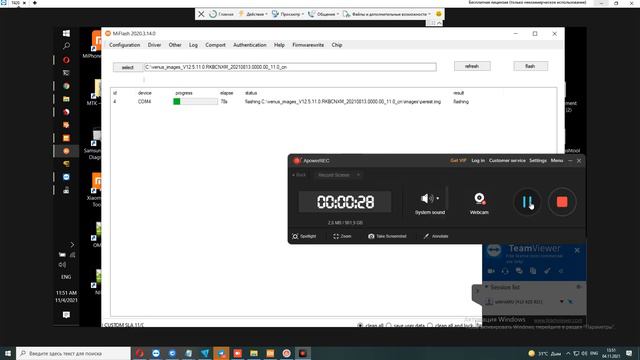The width and height of the screenshot is (640, 360).
Task: Open ApowerREC Settings
Action: (x=538, y=161)
